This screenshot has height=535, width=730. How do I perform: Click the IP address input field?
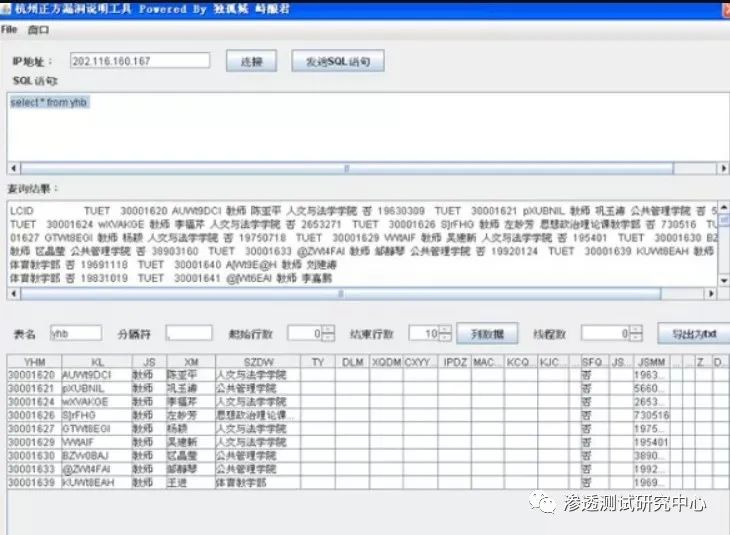(x=140, y=61)
